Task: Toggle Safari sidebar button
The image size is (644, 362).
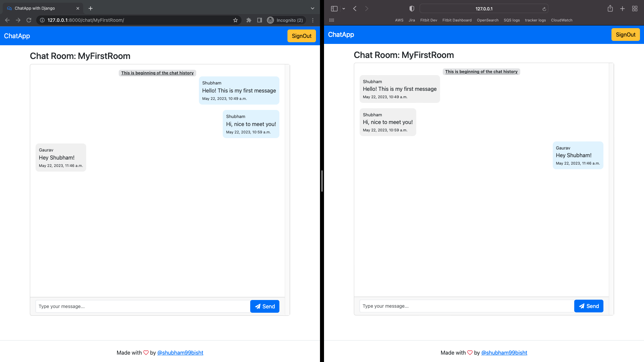Action: [x=334, y=9]
